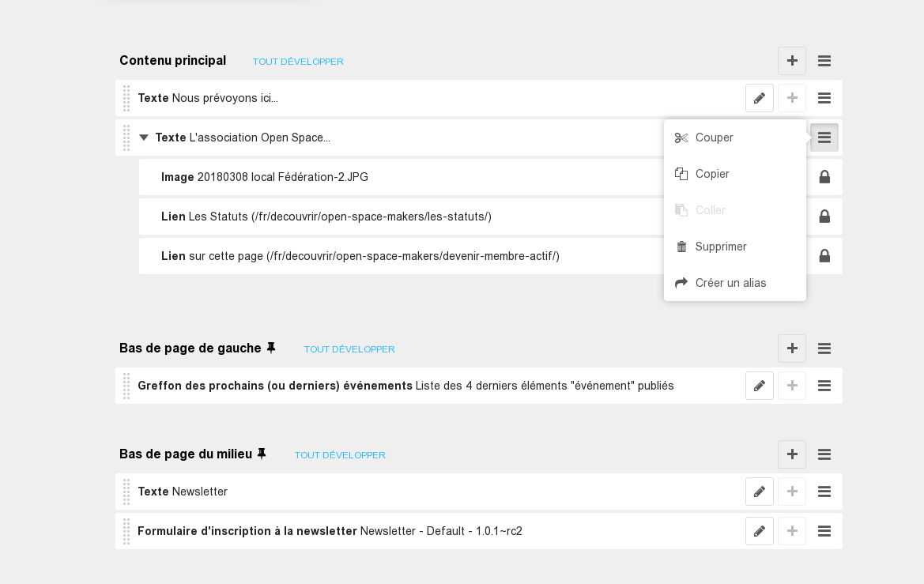Click the lock icon on Image row

click(x=824, y=177)
